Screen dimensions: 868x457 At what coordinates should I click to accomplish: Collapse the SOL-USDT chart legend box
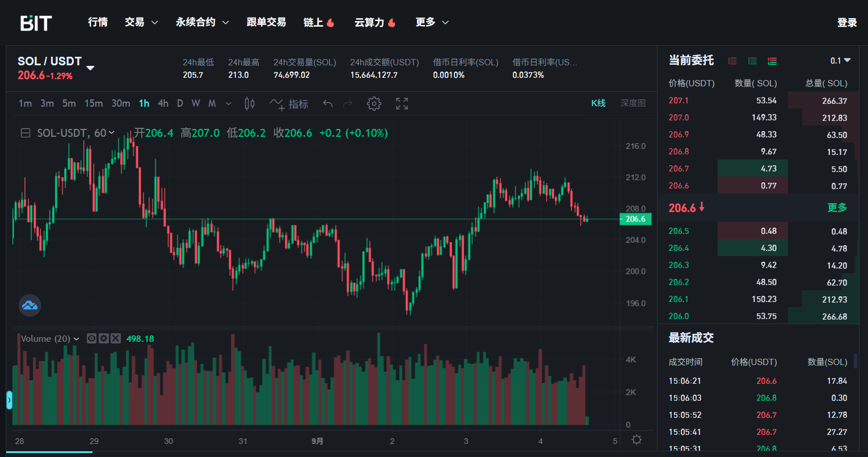pyautogui.click(x=26, y=133)
